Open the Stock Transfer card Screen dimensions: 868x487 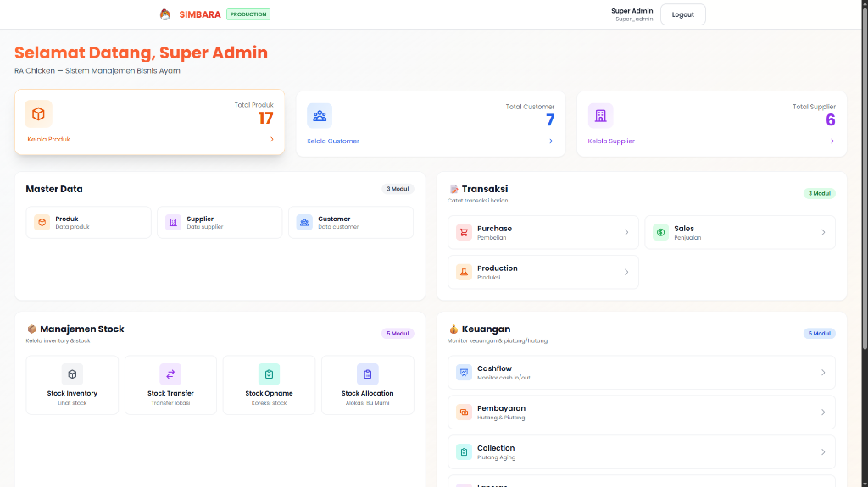tap(170, 385)
